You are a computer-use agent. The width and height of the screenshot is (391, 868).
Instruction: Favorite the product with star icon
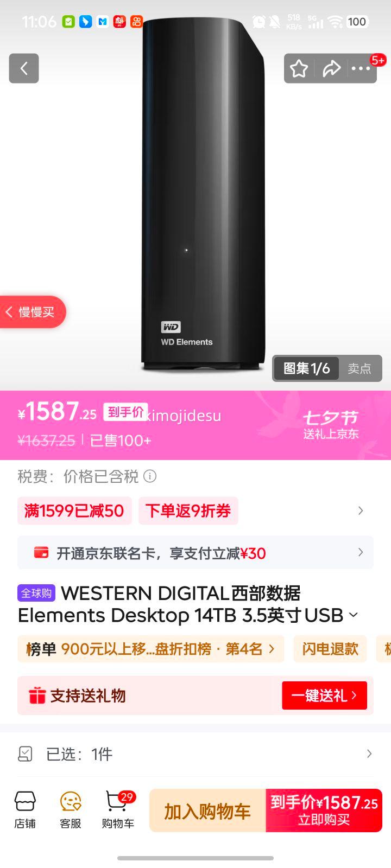[x=299, y=69]
